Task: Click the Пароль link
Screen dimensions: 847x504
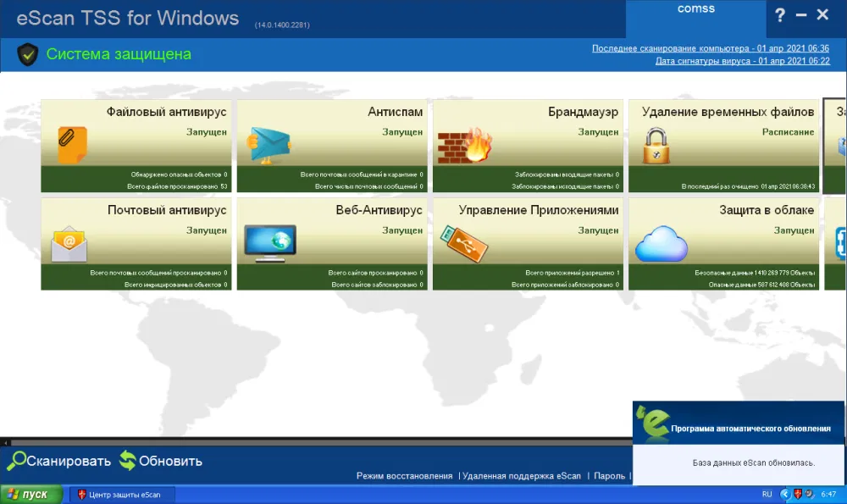Action: pyautogui.click(x=609, y=476)
